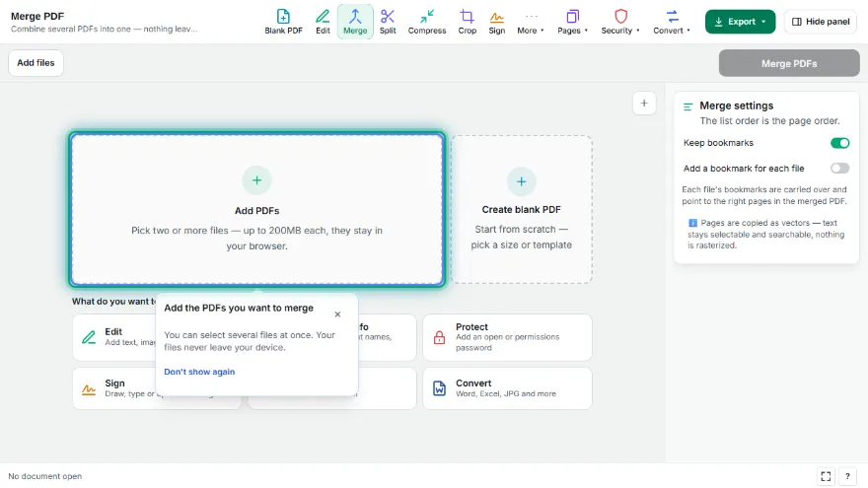The image size is (868, 488).
Task: Click the Keep bookmarks label
Action: [718, 143]
